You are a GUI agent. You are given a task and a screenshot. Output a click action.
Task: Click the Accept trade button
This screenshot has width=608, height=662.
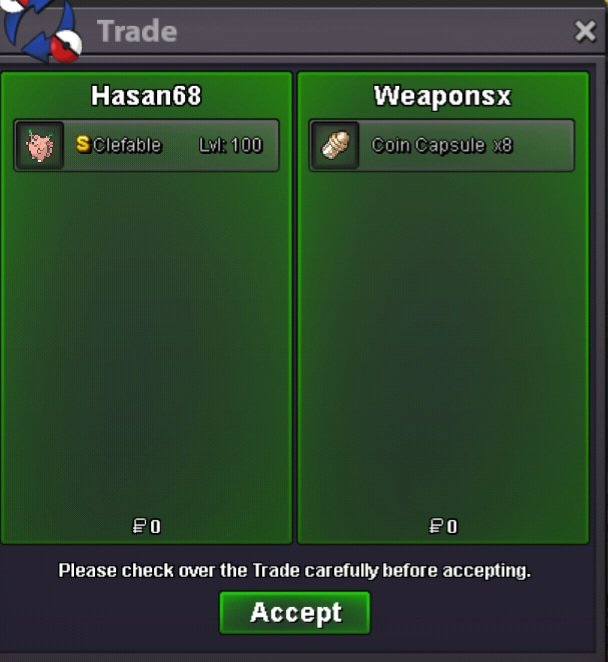(x=295, y=613)
